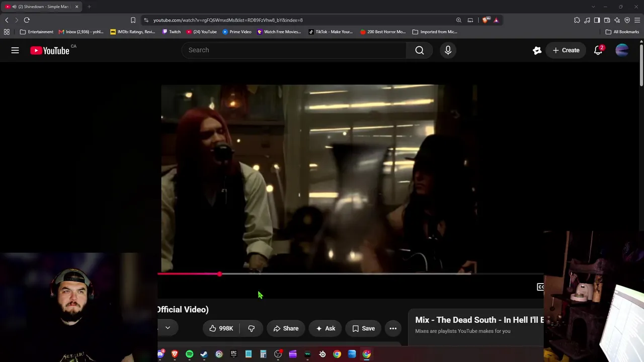Screen dimensions: 644x362
Task: Open the YouTube guide hamburger menu
Action: pyautogui.click(x=15, y=50)
